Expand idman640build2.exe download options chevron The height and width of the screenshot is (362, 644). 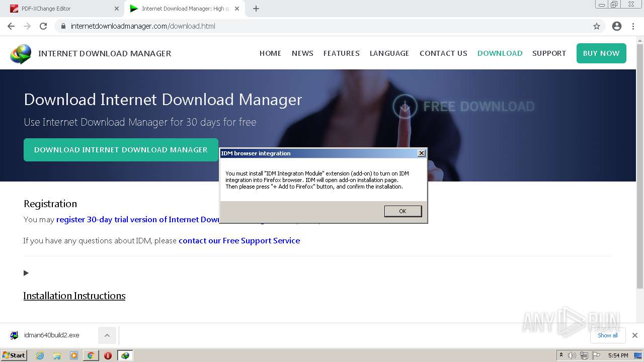(x=107, y=335)
